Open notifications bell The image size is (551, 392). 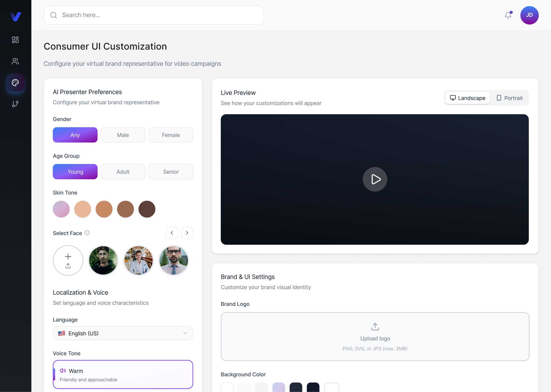coord(508,15)
